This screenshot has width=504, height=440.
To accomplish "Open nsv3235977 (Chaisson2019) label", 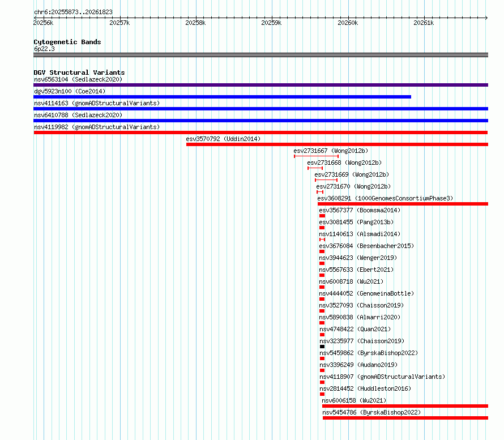I will click(x=362, y=341).
